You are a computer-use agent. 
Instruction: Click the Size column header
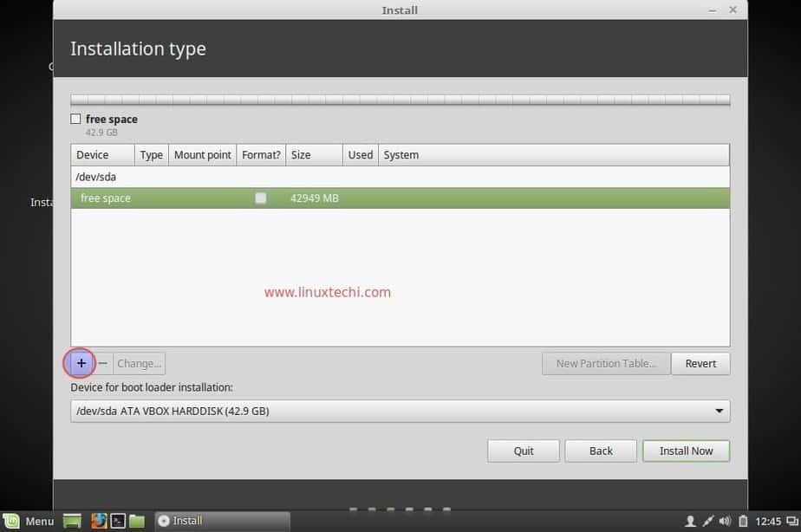314,155
